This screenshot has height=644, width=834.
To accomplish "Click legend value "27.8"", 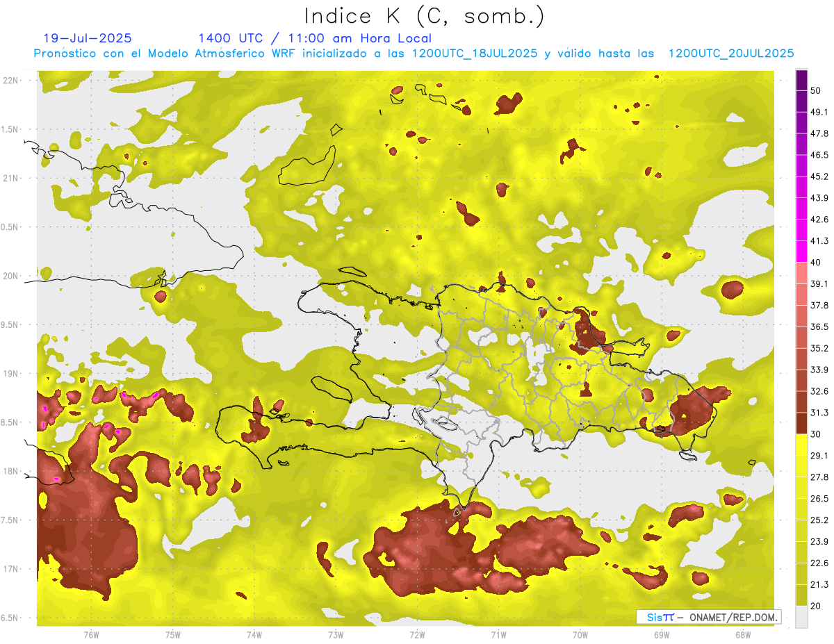I will [819, 477].
